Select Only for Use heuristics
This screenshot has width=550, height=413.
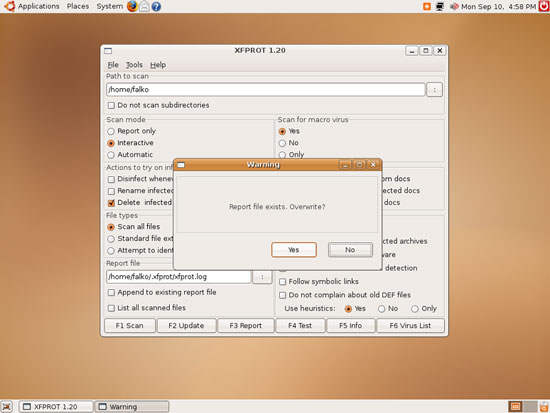[415, 309]
